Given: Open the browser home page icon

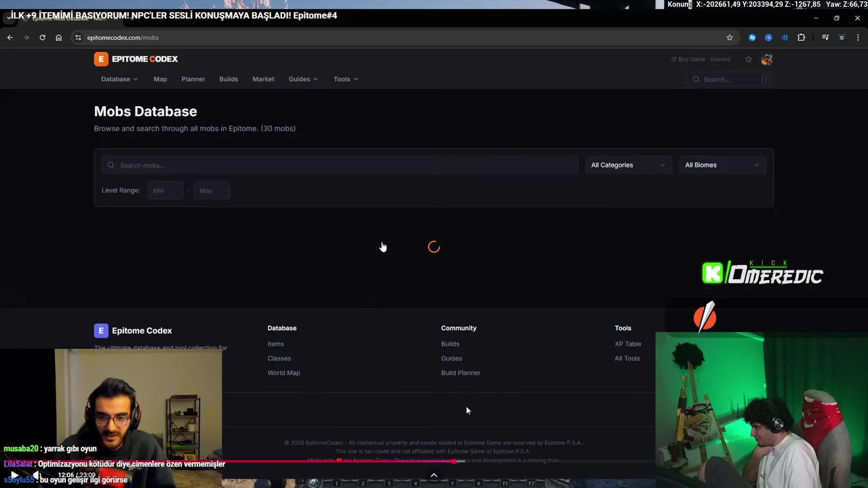Looking at the screenshot, I should (x=58, y=37).
